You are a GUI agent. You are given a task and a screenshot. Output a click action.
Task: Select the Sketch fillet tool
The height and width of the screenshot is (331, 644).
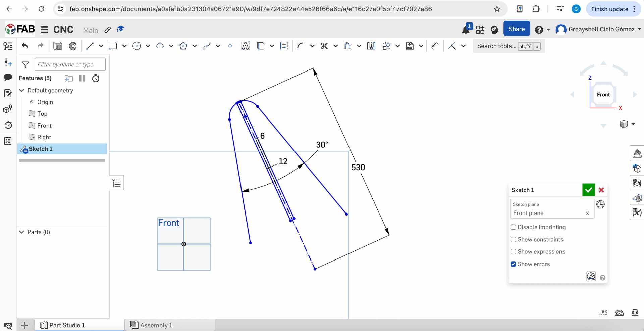point(301,46)
